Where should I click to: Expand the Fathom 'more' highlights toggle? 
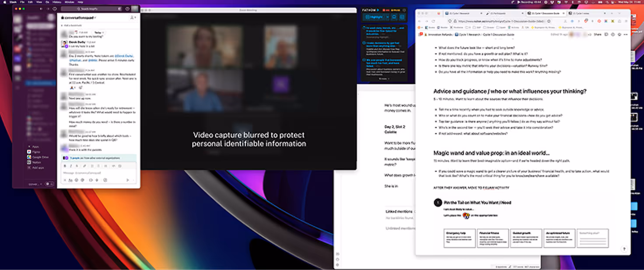384,78
